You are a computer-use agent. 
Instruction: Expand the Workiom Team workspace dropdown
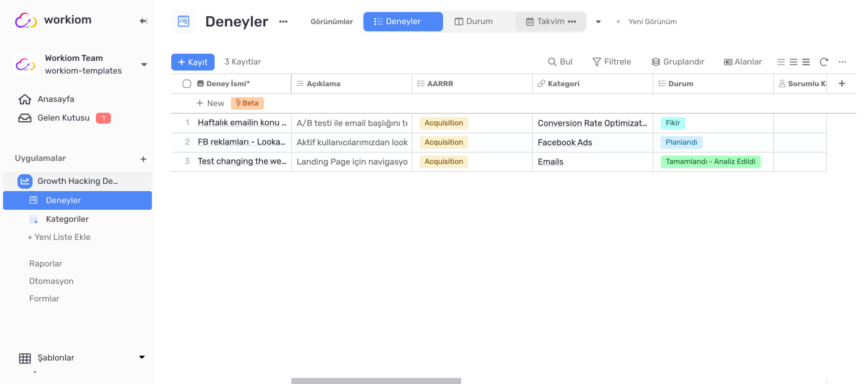click(x=143, y=65)
